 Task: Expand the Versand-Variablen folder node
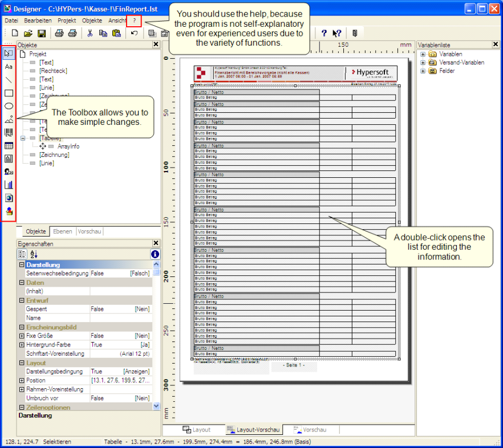pyautogui.click(x=423, y=63)
